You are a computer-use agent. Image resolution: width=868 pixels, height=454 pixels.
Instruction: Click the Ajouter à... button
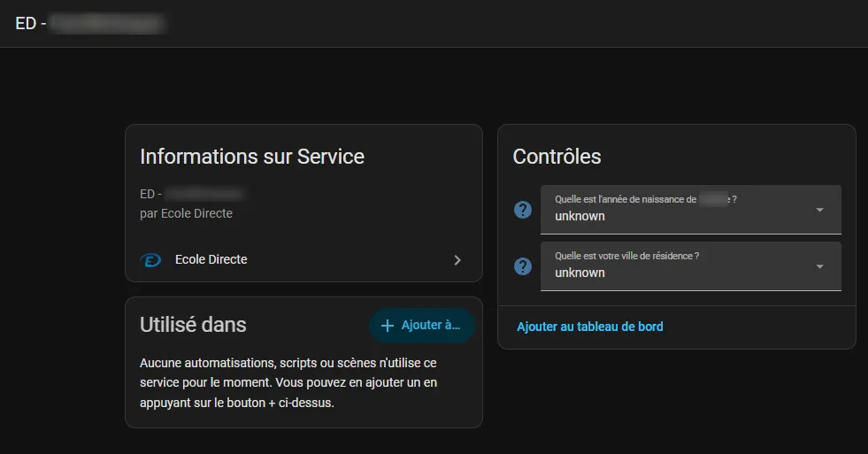[422, 325]
